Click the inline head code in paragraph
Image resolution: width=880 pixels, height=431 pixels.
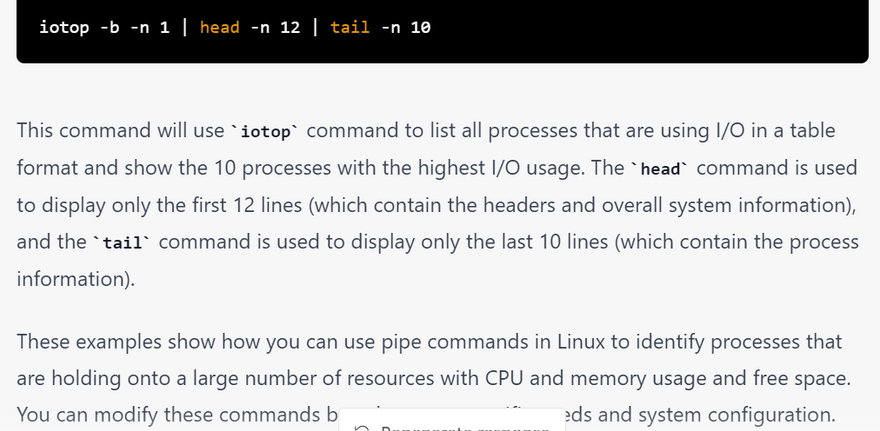tap(660, 168)
